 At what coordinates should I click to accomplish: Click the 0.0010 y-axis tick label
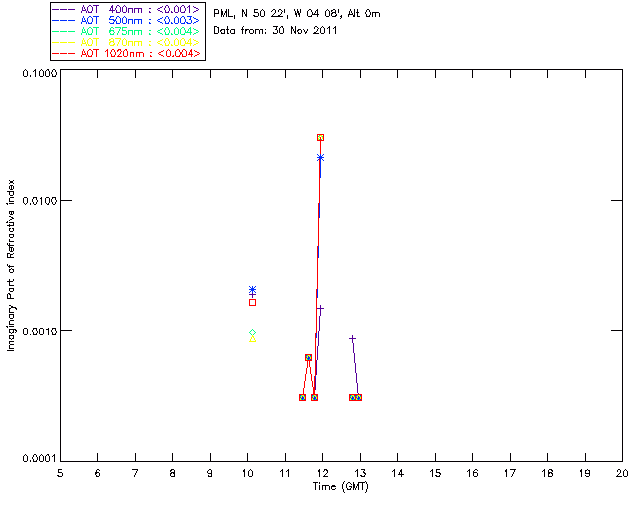coord(39,331)
